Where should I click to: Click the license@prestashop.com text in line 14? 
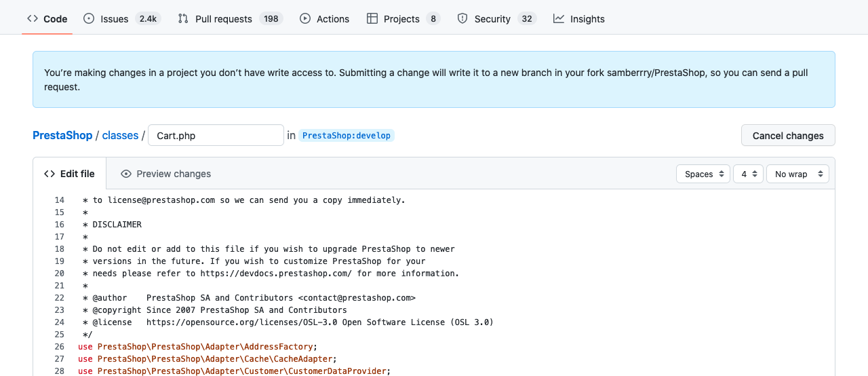tap(161, 200)
